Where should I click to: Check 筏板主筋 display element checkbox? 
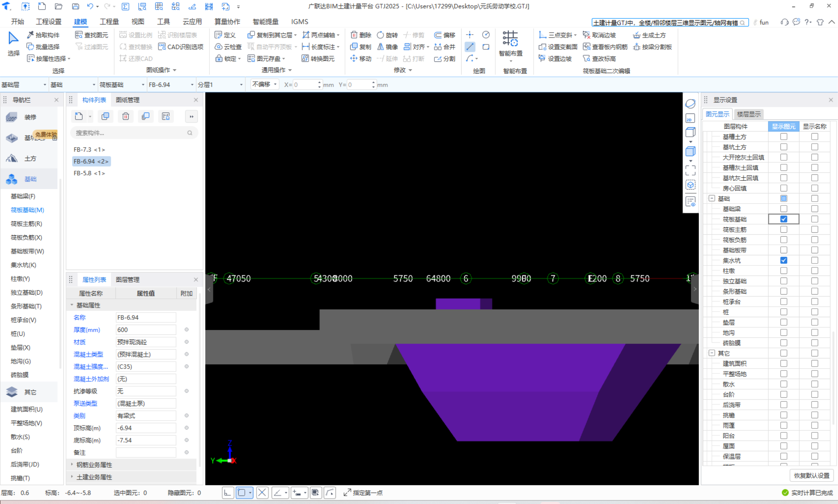coord(783,229)
